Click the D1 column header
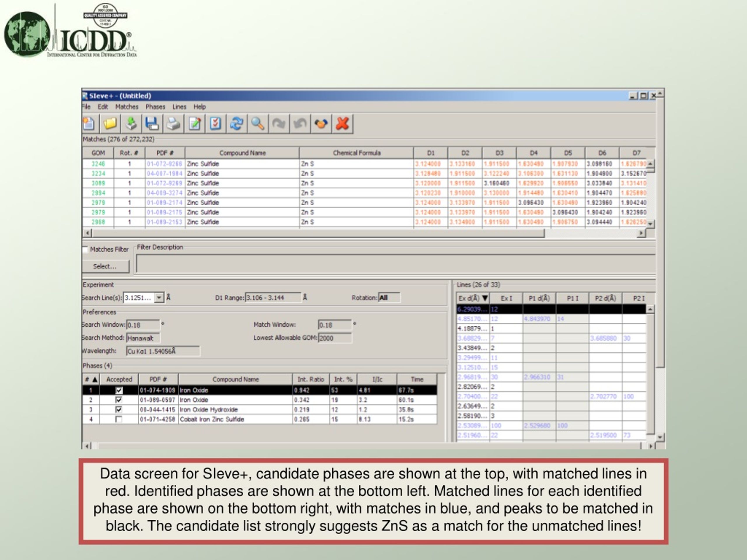The width and height of the screenshot is (747, 560). click(x=431, y=153)
